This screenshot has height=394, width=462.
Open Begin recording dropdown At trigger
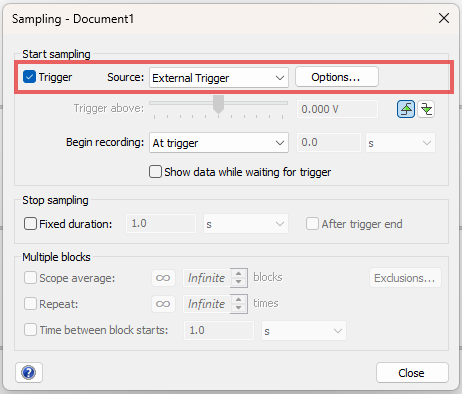(x=219, y=143)
